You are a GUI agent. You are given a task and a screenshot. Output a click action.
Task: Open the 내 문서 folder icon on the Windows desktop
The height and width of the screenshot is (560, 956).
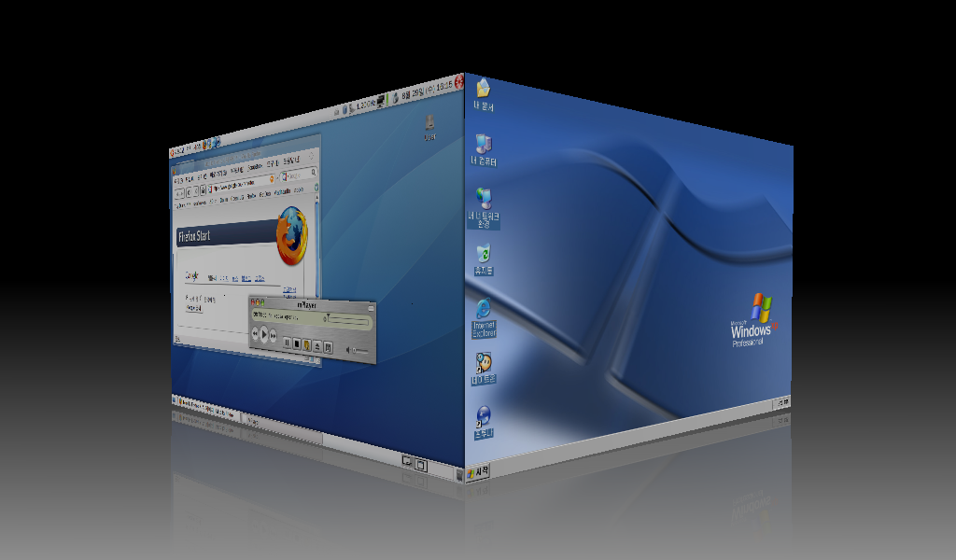pyautogui.click(x=483, y=94)
